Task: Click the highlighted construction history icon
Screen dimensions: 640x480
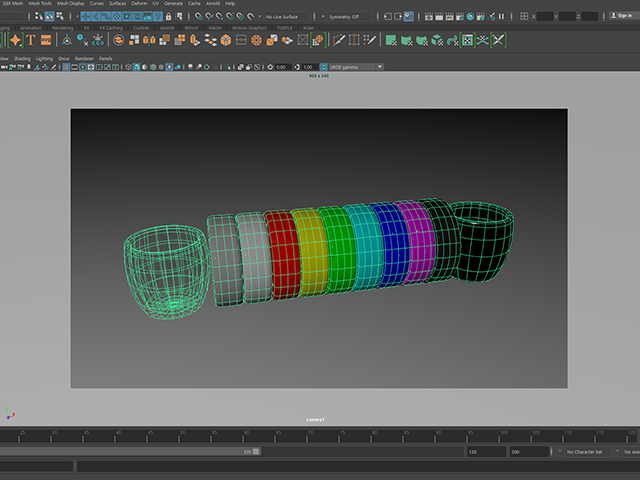Action: pyautogui.click(x=408, y=16)
